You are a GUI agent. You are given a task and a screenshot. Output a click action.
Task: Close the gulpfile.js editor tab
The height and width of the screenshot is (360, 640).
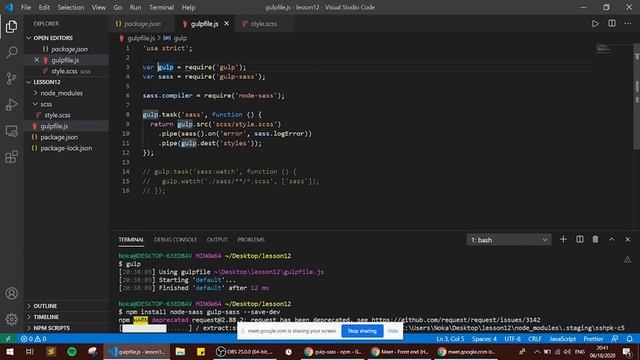tap(227, 24)
